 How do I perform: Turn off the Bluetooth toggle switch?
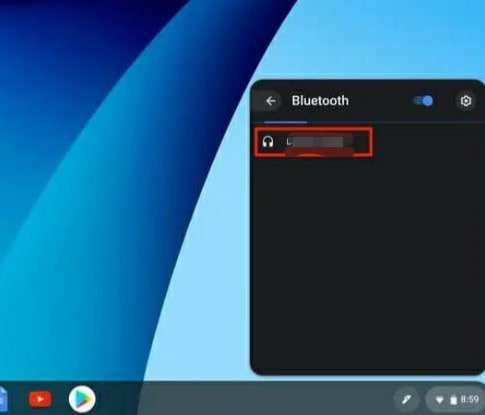[x=424, y=101]
